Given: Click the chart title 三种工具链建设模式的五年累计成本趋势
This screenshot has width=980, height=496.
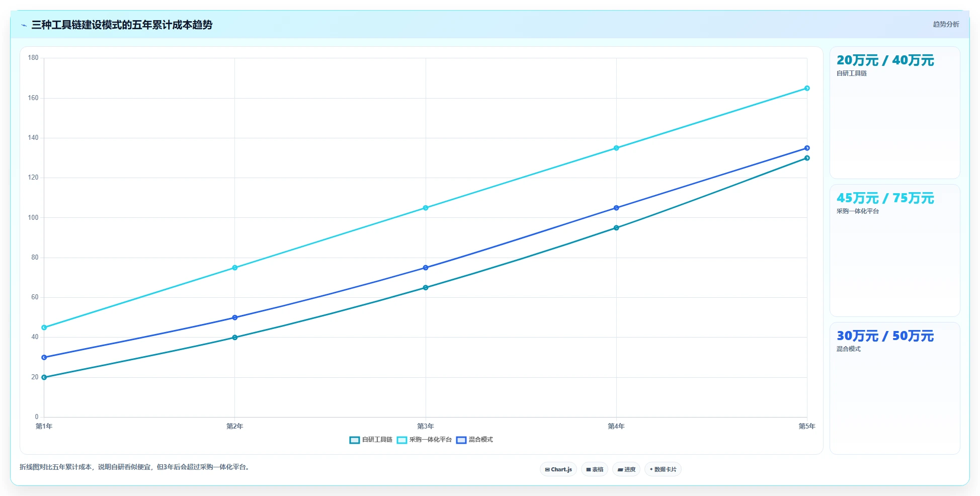Looking at the screenshot, I should pyautogui.click(x=122, y=25).
